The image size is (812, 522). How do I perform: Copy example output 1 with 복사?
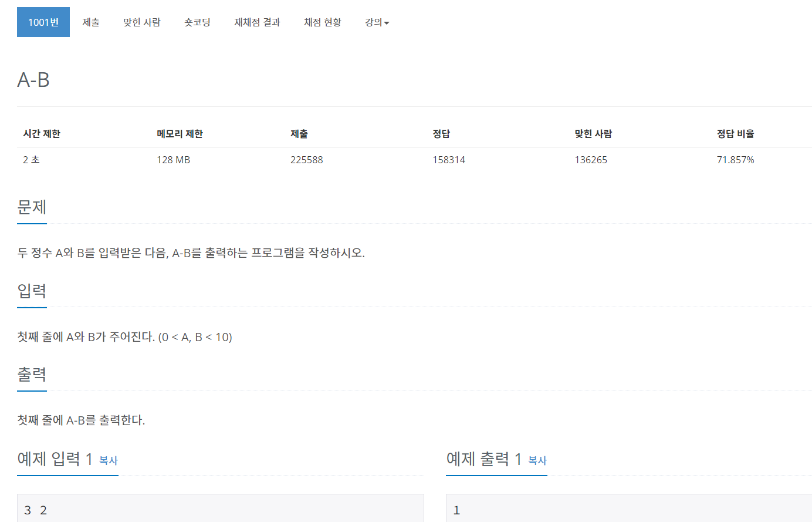click(537, 460)
